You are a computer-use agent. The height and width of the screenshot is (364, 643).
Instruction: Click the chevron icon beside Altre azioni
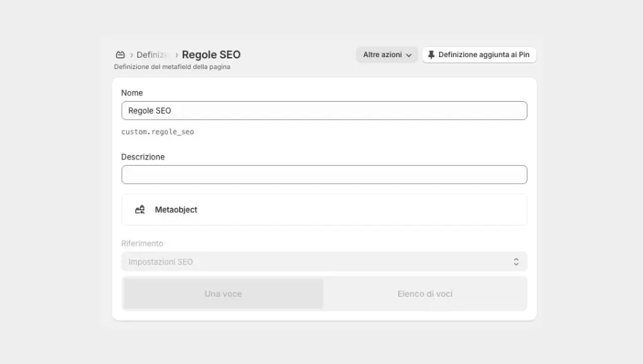point(409,55)
